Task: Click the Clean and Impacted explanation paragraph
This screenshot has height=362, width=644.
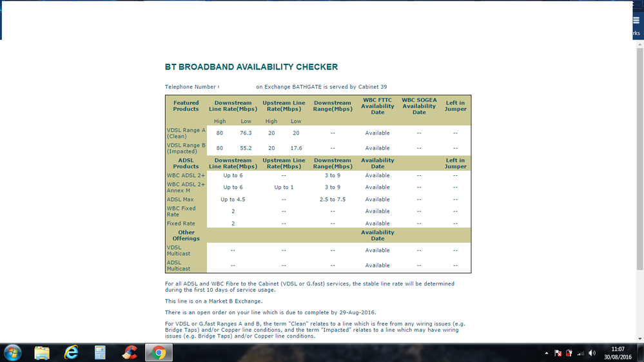Action: coord(315,330)
